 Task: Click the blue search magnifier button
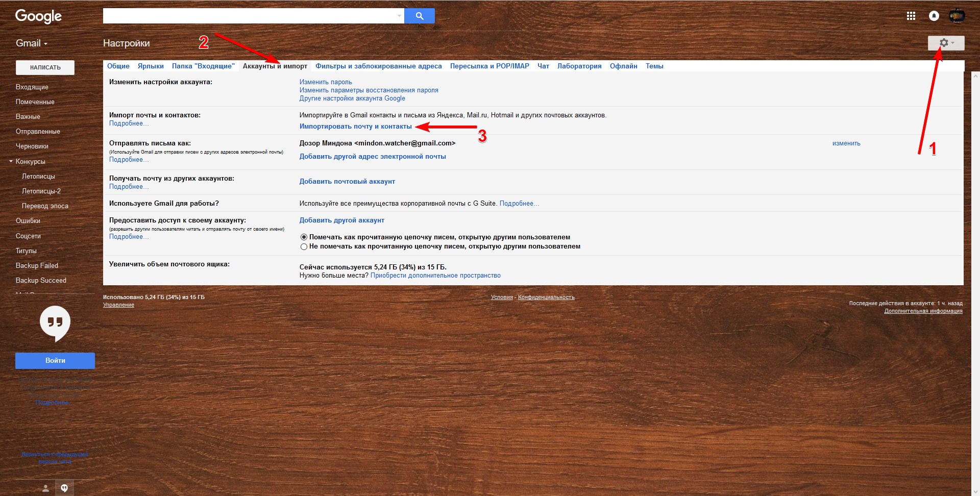(x=419, y=16)
